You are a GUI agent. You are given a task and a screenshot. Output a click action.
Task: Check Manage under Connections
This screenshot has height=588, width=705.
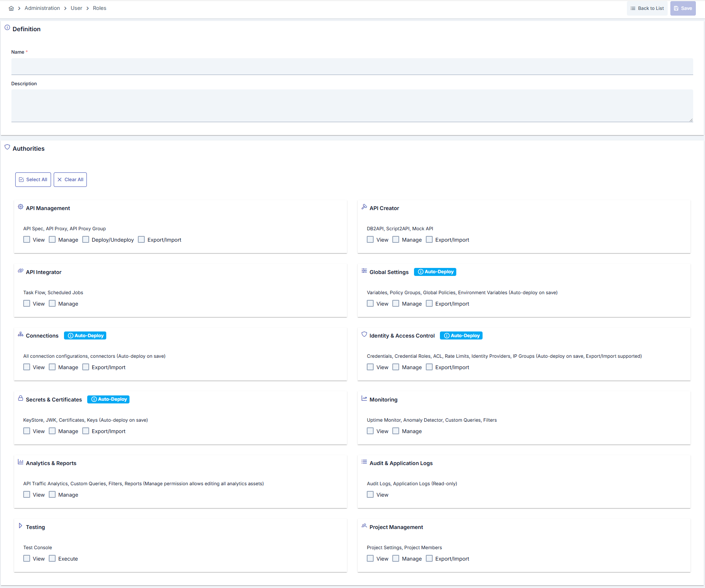(52, 367)
